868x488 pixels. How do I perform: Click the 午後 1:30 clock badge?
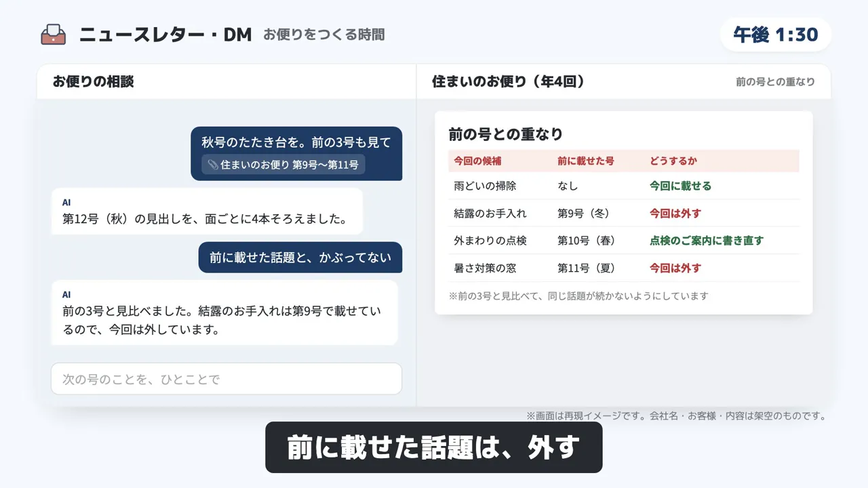coord(776,35)
